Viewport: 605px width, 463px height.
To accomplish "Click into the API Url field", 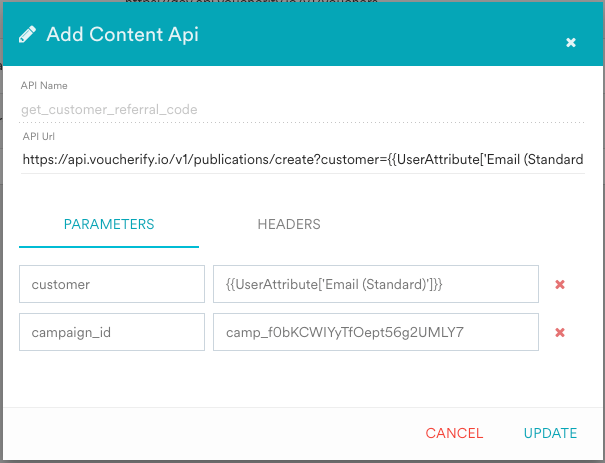I will (300, 158).
